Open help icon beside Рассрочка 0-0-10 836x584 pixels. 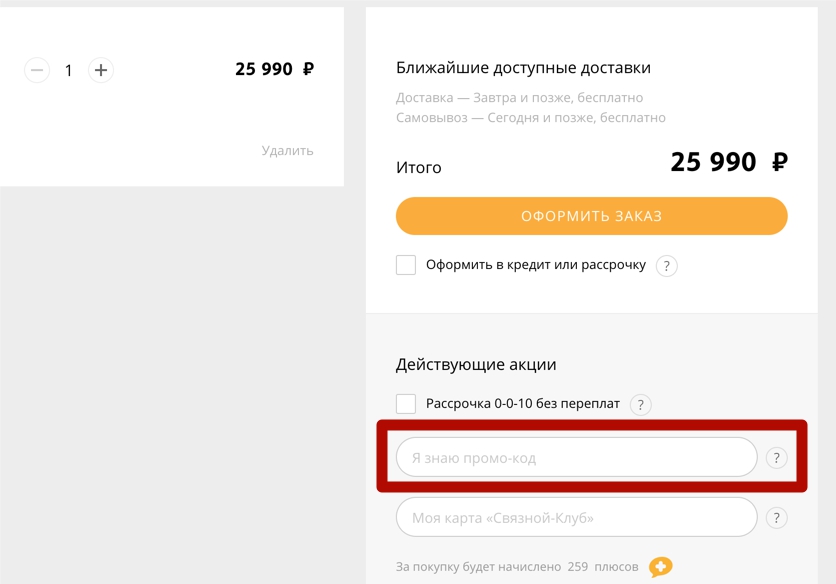pos(640,405)
